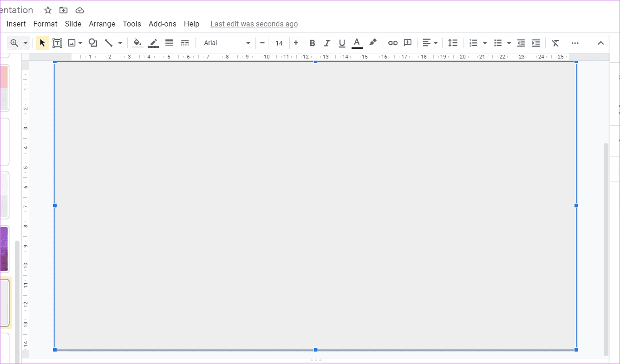The height and width of the screenshot is (364, 620).
Task: Toggle underline formatting
Action: pos(342,43)
